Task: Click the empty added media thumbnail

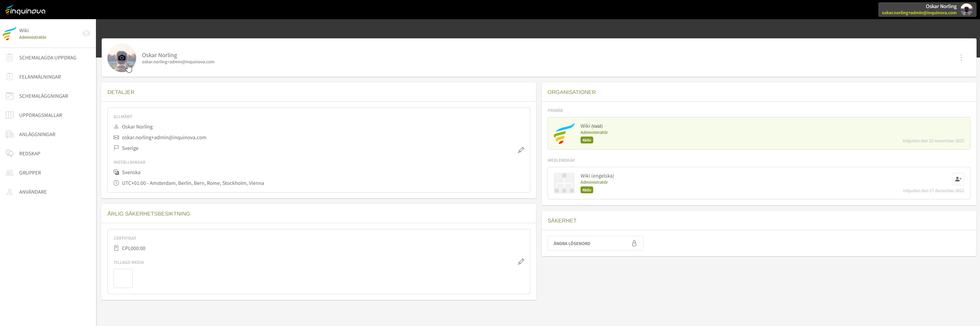Action: coord(123,278)
